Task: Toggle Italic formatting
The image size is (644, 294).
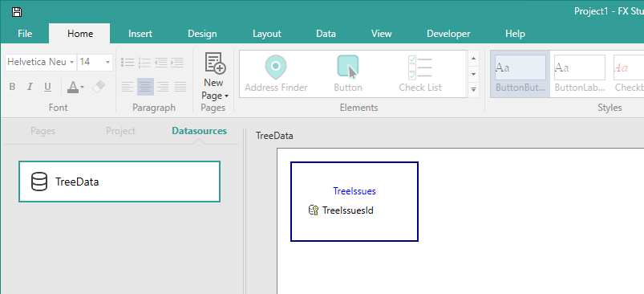Action: click(30, 87)
